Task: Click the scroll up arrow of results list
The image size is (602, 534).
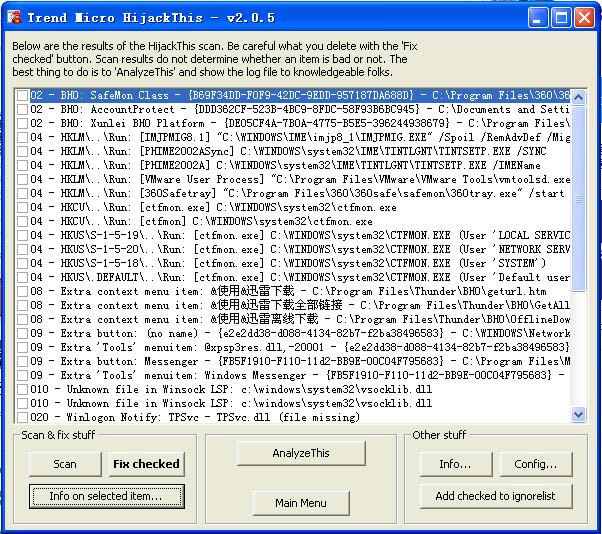Action: 579,97
